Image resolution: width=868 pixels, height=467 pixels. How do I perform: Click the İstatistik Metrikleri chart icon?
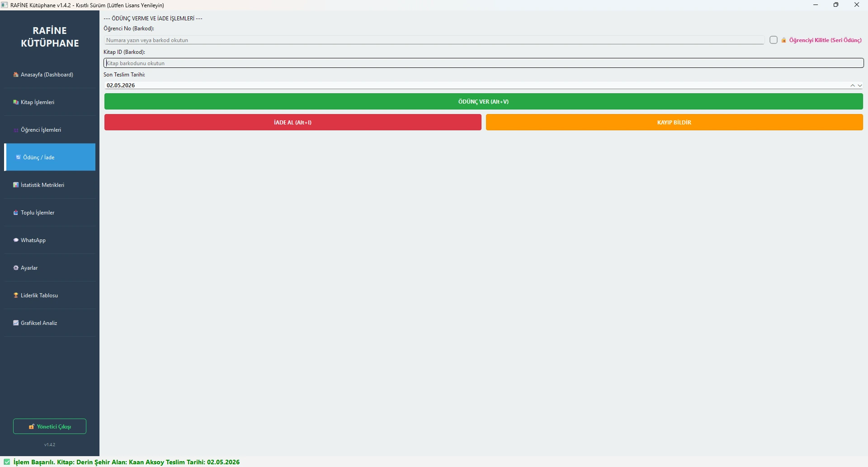(x=16, y=185)
